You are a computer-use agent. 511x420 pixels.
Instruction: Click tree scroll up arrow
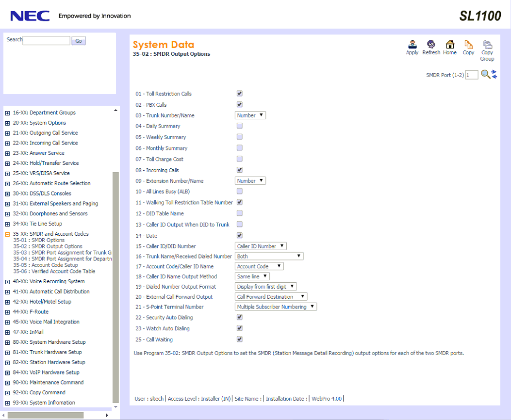[115, 111]
